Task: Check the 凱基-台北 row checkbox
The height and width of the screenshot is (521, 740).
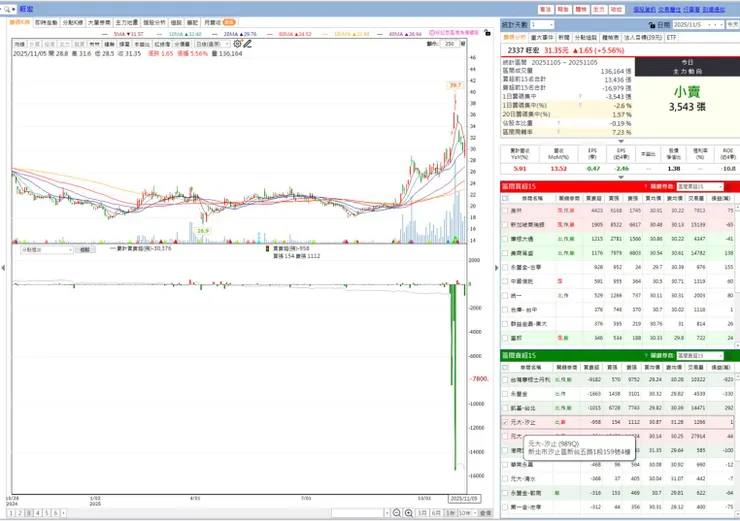Action: (x=505, y=408)
